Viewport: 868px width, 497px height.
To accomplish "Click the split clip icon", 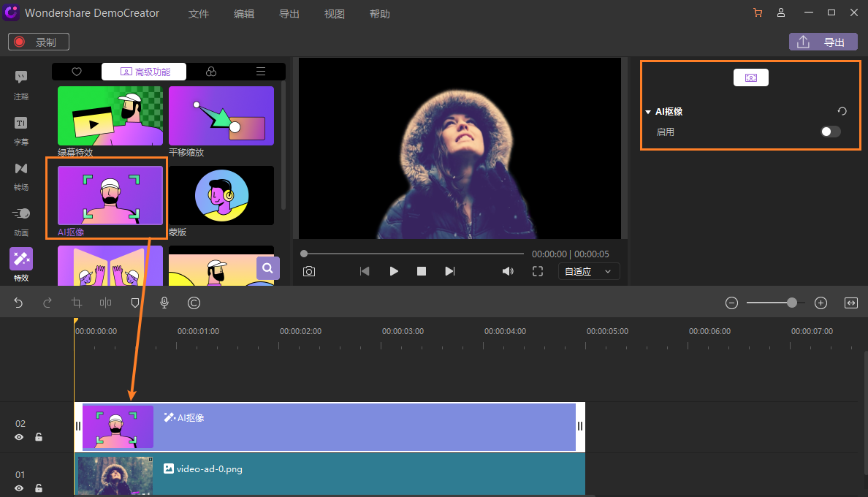I will (106, 303).
